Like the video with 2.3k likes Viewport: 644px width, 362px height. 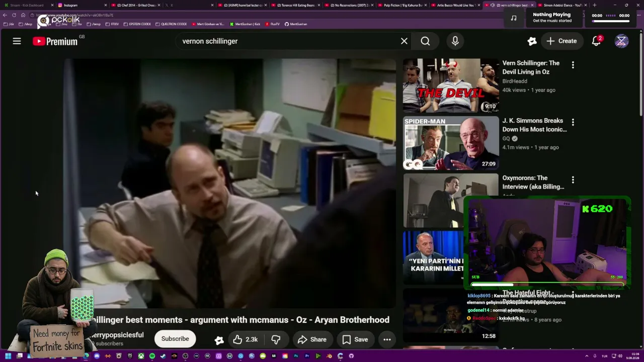click(245, 339)
